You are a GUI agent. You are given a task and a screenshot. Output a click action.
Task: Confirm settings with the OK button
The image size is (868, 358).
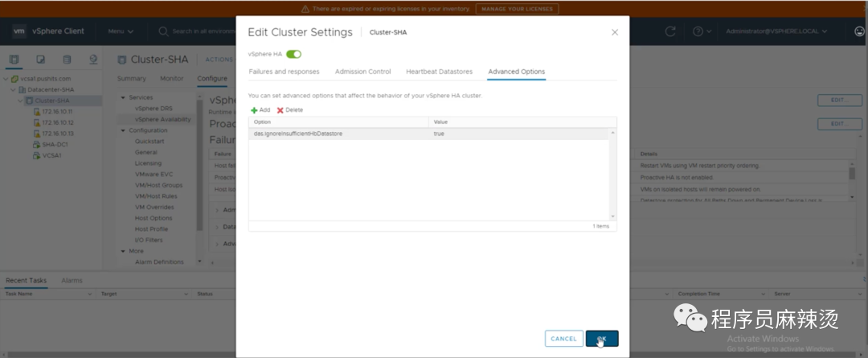(602, 339)
